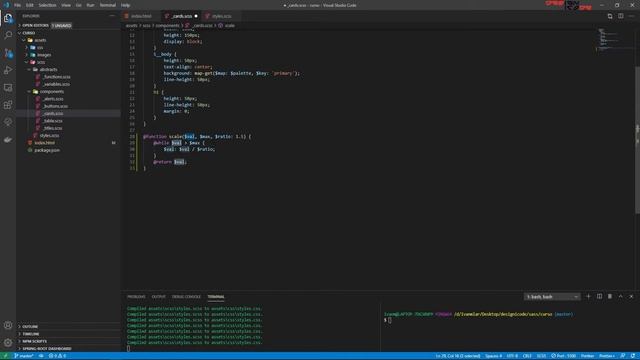
Task: Close the terminal panel
Action: (631, 296)
